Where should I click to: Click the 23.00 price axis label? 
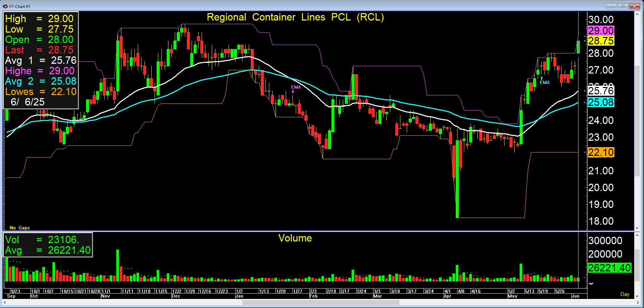(x=601, y=137)
